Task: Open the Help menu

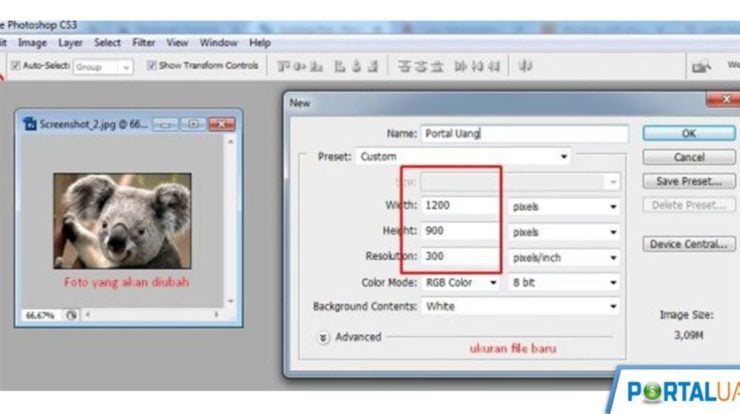Action: [x=260, y=43]
